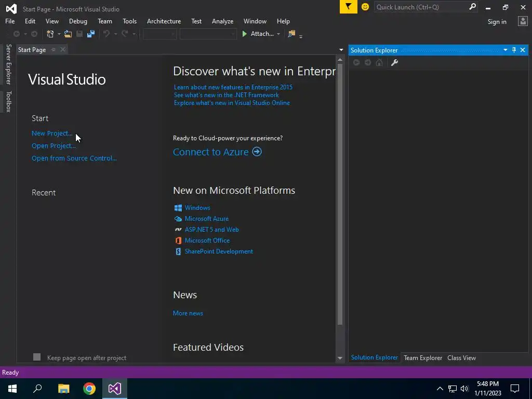Close the Solution Explorer panel
Viewport: 532px width, 399px height.
[x=523, y=50]
